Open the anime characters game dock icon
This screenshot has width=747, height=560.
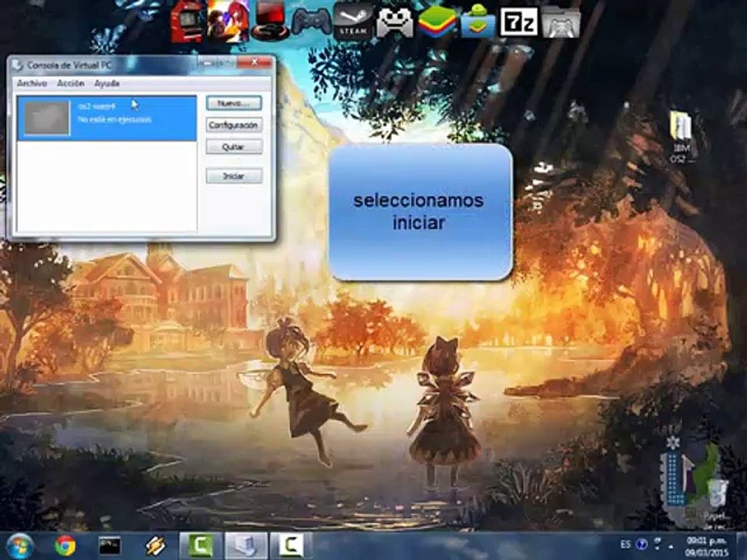pos(228,22)
